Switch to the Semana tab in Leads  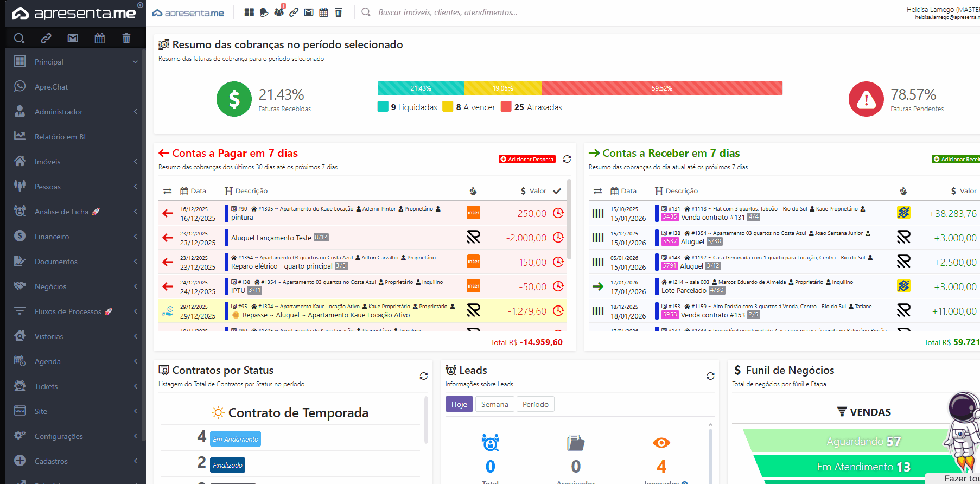(x=494, y=404)
